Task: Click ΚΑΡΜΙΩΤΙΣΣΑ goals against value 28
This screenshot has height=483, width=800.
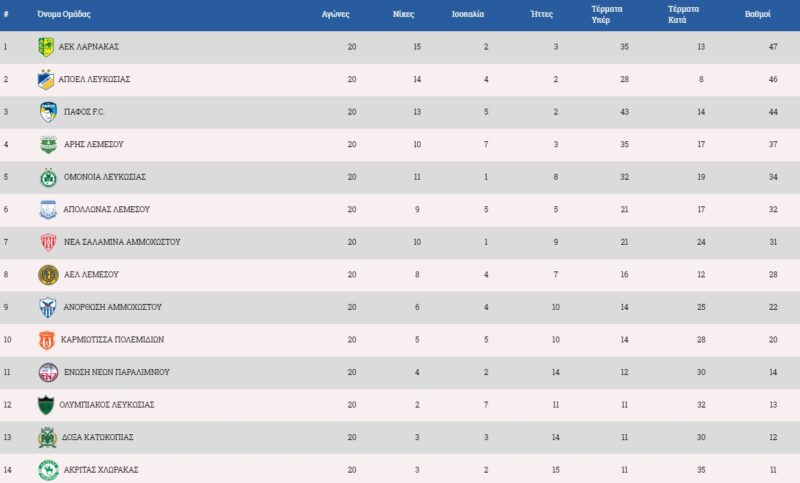Action: click(x=702, y=340)
